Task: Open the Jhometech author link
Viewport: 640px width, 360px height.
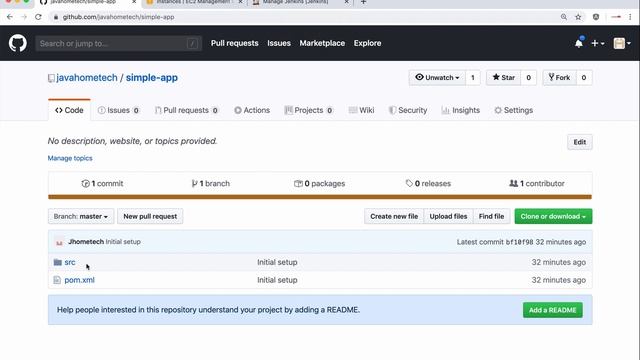Action: click(86, 242)
